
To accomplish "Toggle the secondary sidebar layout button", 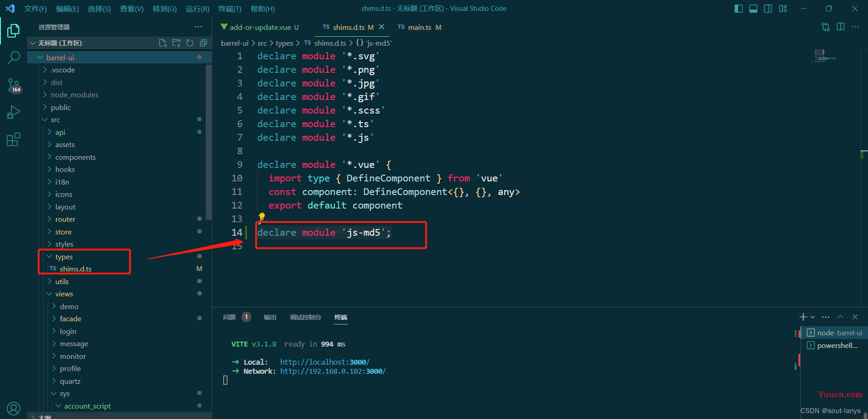I will coord(768,9).
